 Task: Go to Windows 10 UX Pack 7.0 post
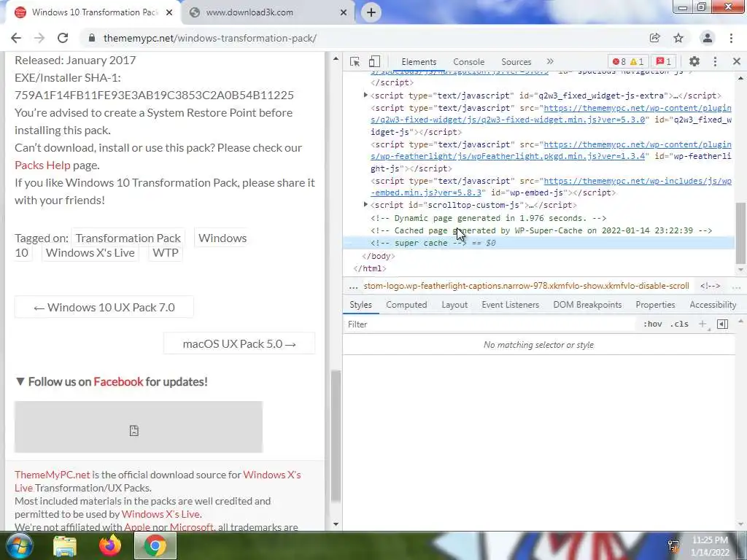coord(104,307)
